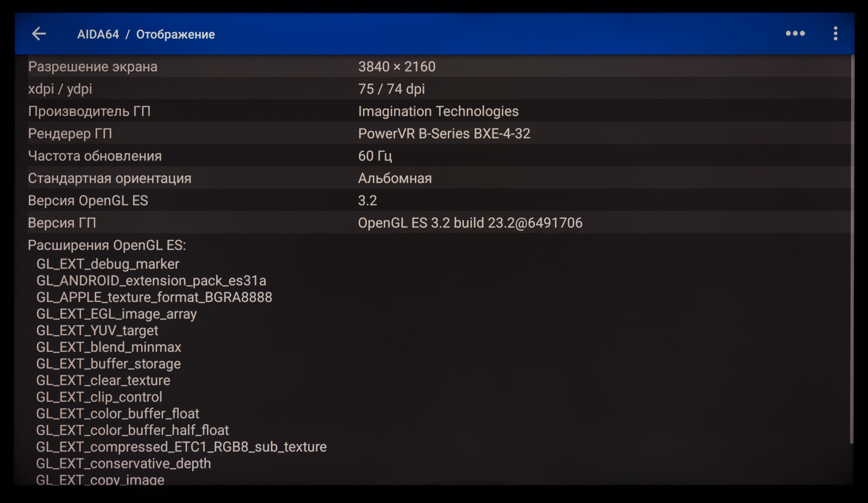
Task: Click the Imagination Technologies value
Action: pyautogui.click(x=438, y=111)
